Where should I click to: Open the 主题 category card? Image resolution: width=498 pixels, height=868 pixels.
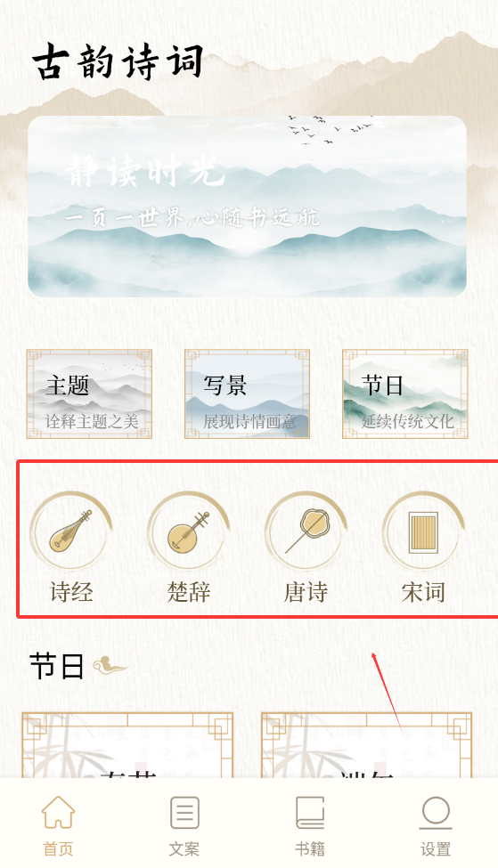pyautogui.click(x=89, y=394)
